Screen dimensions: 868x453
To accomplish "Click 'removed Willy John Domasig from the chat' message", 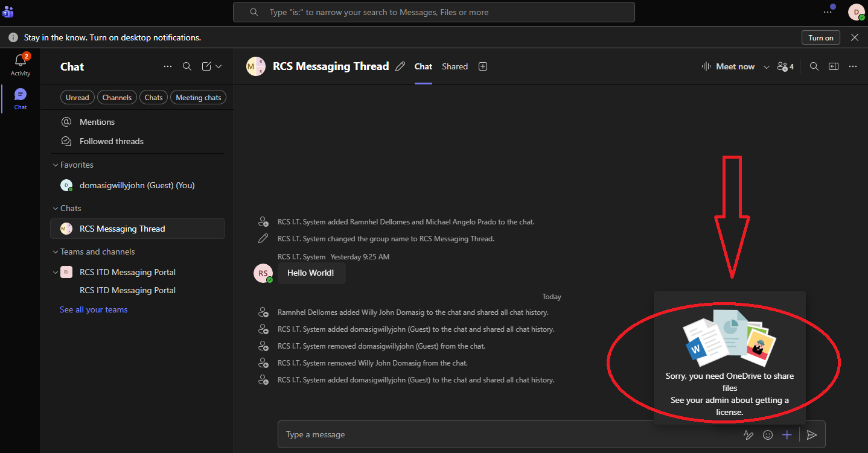I will (372, 363).
